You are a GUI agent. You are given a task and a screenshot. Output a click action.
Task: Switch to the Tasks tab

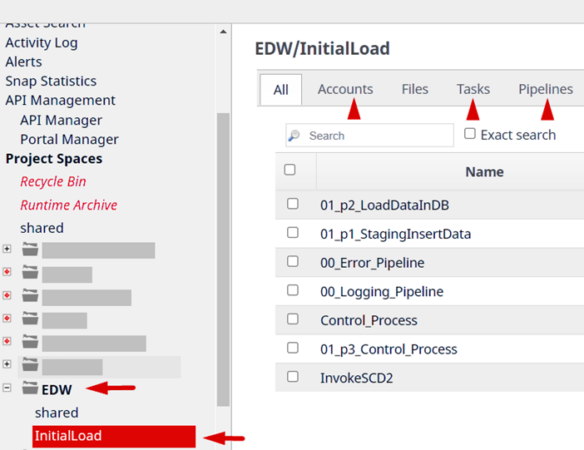(473, 89)
